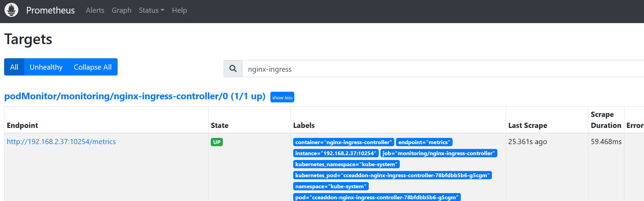This screenshot has height=201, width=644.
Task: Click the endpoint="metrics" label badge
Action: tap(424, 142)
